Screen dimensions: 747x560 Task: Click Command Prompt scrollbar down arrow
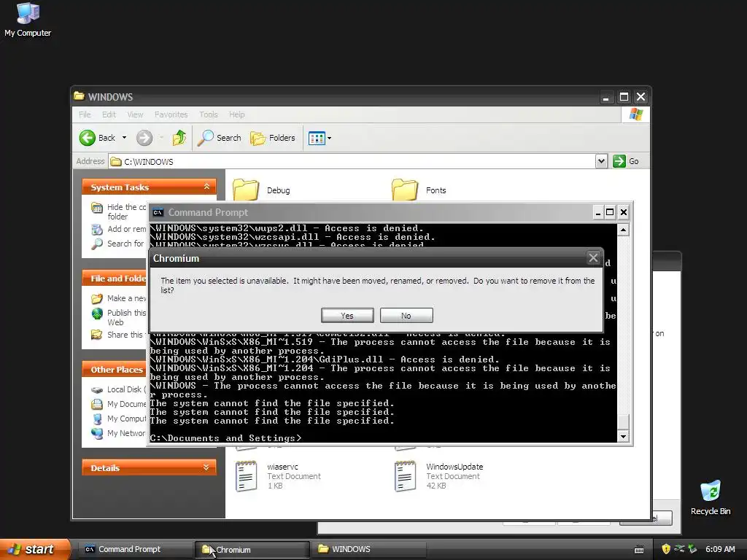click(x=623, y=436)
